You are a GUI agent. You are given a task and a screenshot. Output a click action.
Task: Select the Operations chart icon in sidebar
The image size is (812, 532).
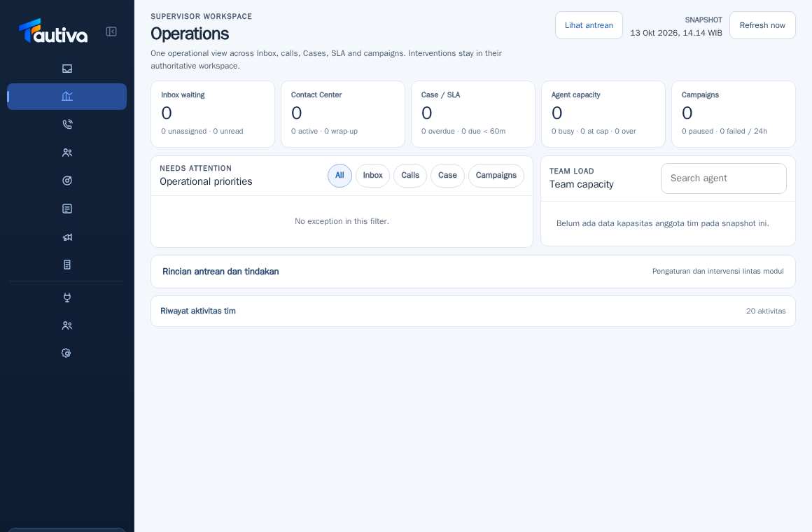(x=66, y=97)
